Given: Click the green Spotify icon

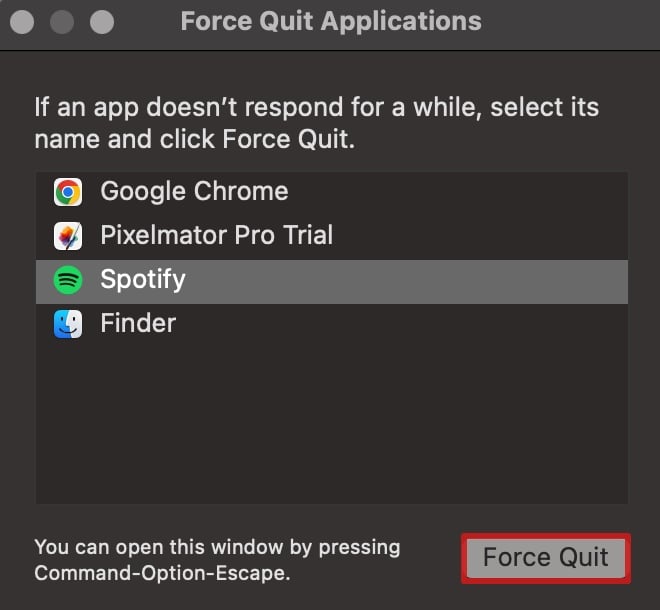Looking at the screenshot, I should click(x=68, y=280).
